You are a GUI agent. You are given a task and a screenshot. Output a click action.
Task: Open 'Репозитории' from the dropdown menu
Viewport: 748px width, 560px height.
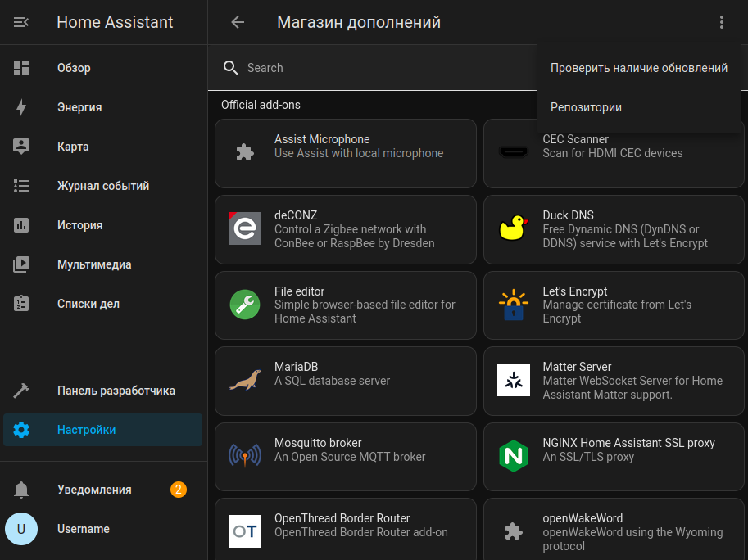click(586, 107)
